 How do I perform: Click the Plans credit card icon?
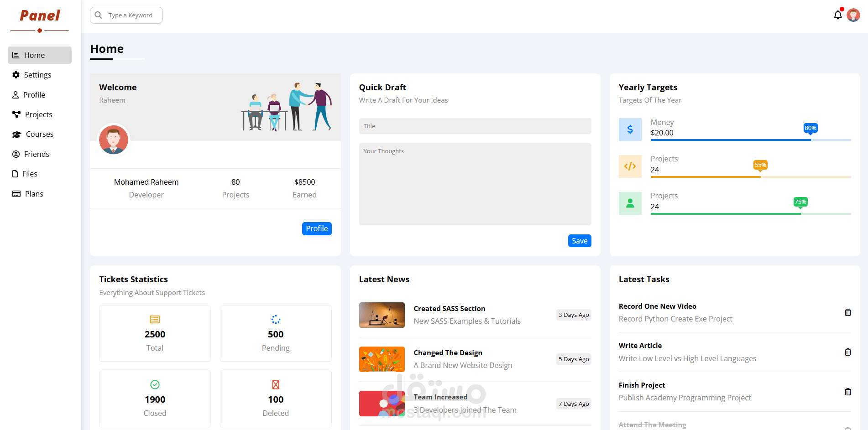(x=16, y=194)
